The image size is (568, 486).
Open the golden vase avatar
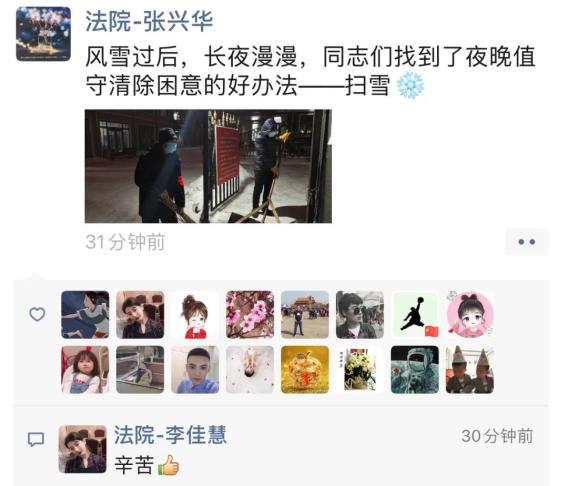coord(305,369)
